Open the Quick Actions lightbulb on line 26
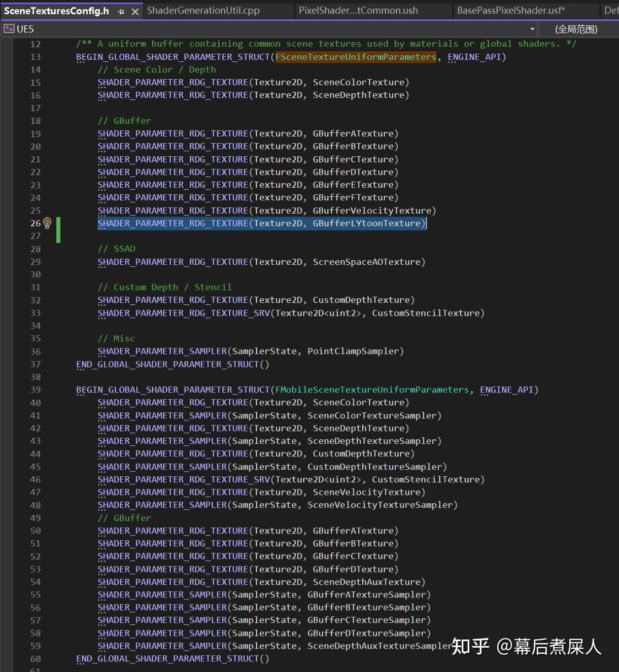Image resolution: width=619 pixels, height=672 pixels. tap(47, 223)
